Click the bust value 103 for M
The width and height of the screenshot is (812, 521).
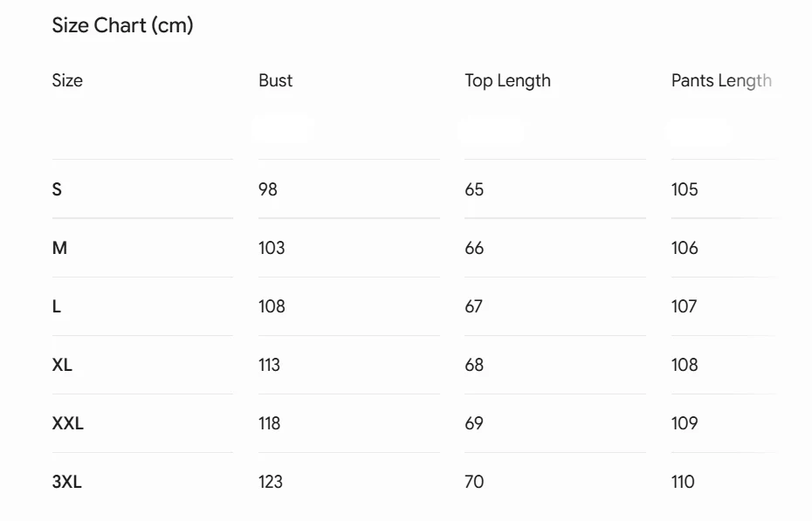click(x=272, y=248)
